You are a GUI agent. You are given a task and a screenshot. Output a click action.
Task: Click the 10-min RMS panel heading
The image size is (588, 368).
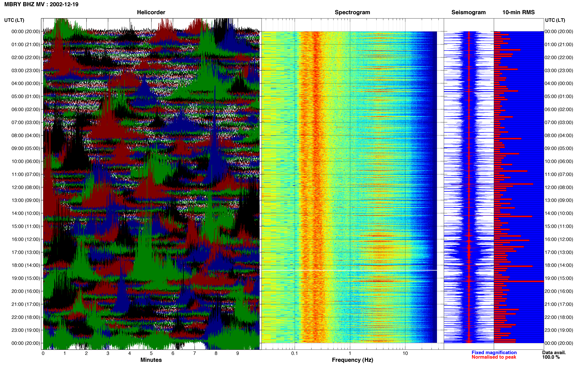click(x=518, y=12)
